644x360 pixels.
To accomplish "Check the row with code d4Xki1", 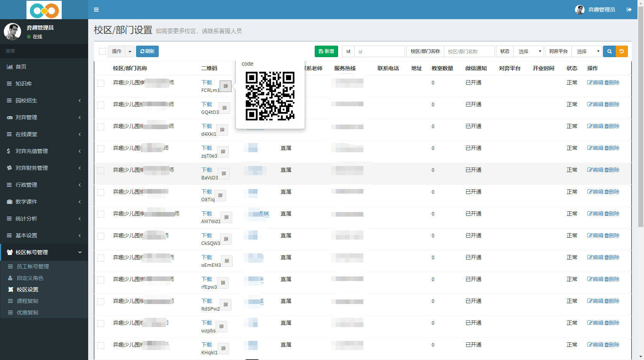I will (101, 127).
